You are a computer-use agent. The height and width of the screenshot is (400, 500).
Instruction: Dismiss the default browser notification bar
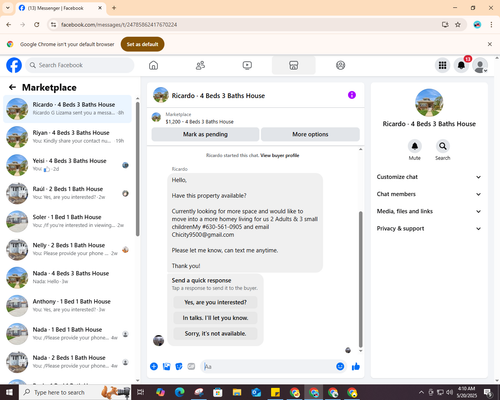pos(490,44)
